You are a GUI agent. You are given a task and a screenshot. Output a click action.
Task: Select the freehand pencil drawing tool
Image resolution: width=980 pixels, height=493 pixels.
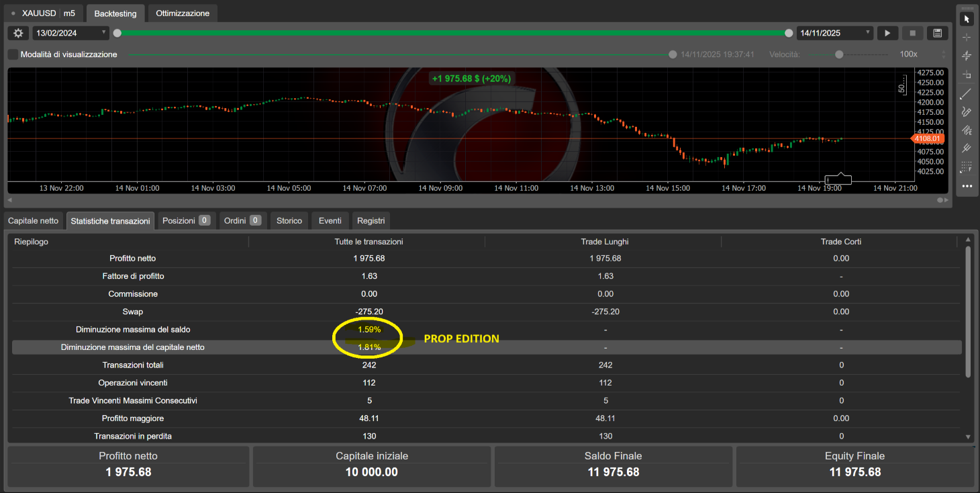967,111
